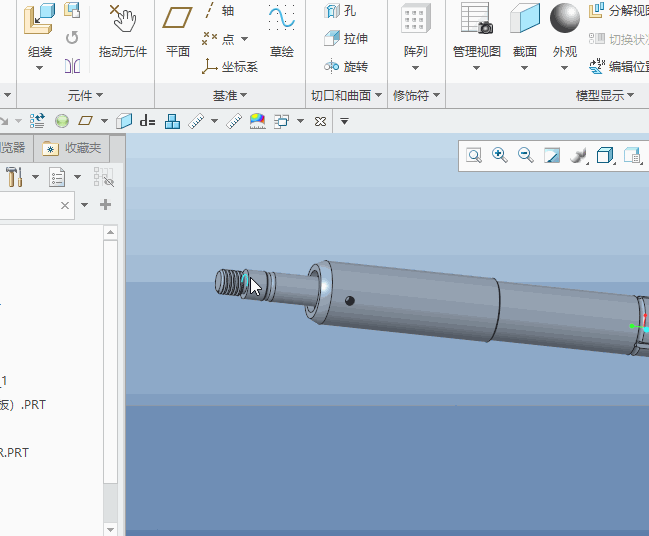Click the 点 point tool
The height and width of the screenshot is (536, 649).
tap(218, 39)
